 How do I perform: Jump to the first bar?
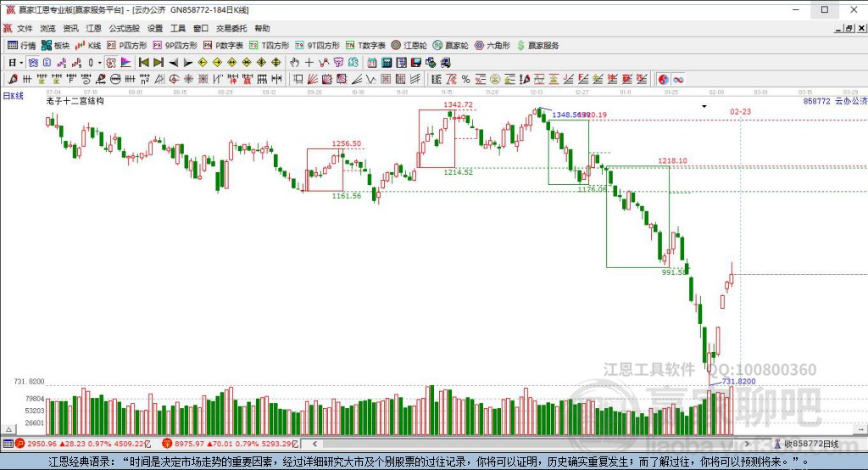pyautogui.click(x=144, y=63)
